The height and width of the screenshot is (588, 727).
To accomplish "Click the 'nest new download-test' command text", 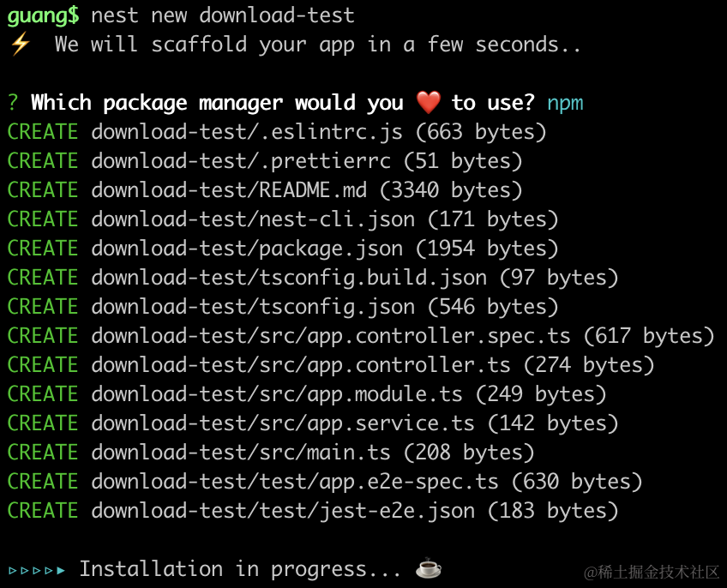I will tap(223, 15).
